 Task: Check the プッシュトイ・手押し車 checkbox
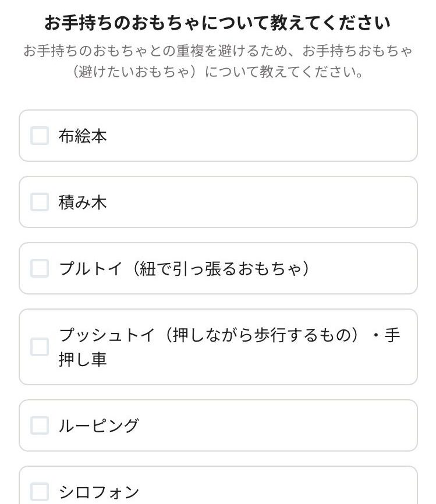(40, 347)
